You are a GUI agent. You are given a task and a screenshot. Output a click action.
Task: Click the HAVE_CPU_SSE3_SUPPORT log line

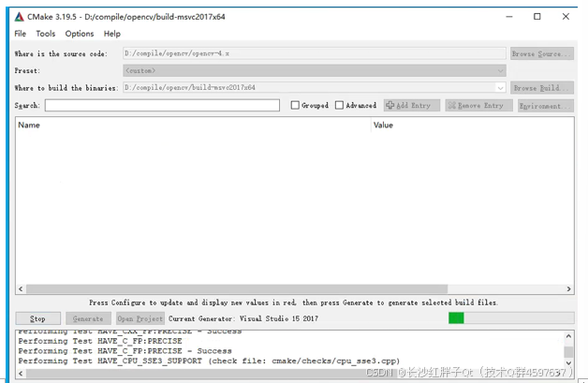click(x=209, y=361)
